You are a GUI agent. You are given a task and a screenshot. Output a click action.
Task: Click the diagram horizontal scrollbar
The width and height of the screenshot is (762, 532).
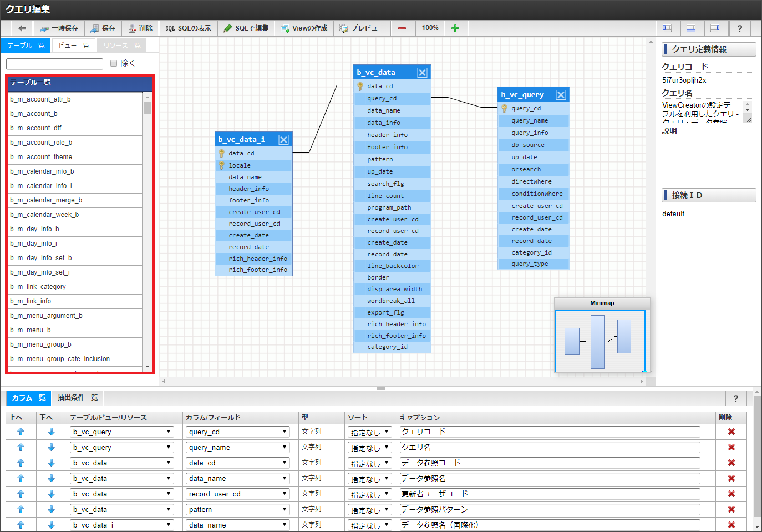click(x=403, y=381)
